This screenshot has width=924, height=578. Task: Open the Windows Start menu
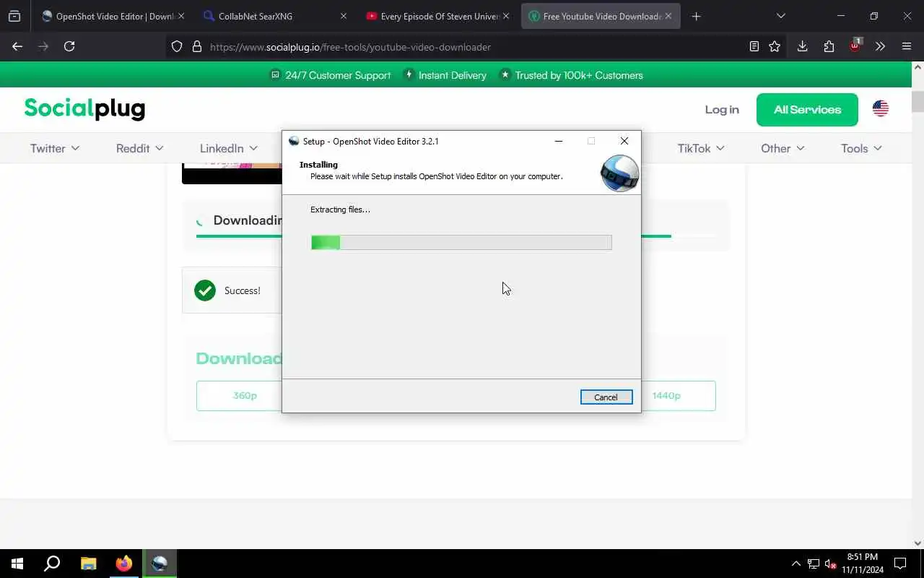(17, 564)
